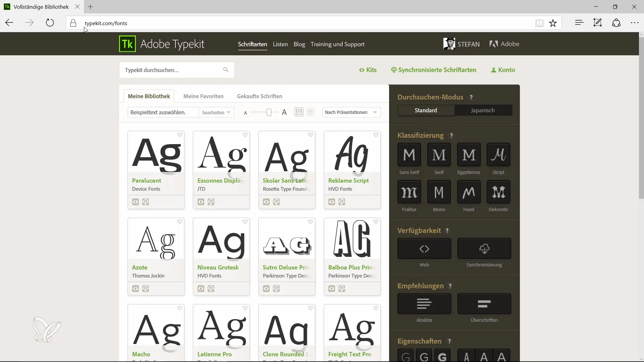
Task: Click the Typekit durchsuchen search field
Action: (x=177, y=70)
